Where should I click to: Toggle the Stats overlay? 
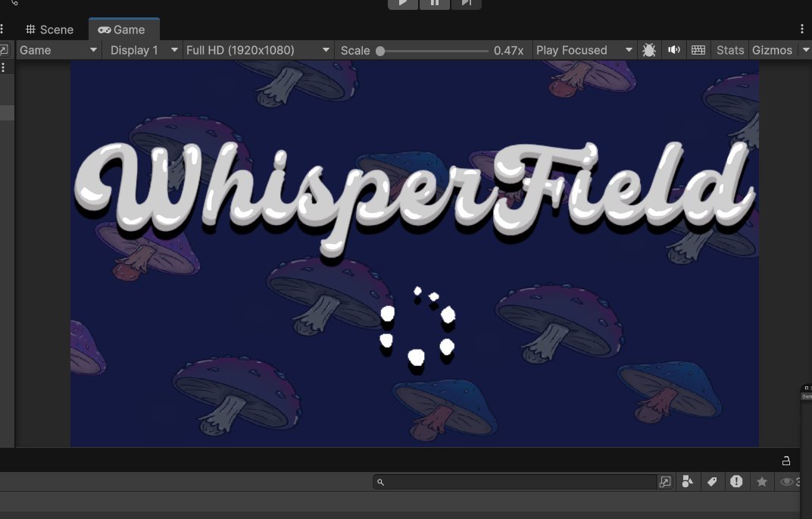point(729,50)
